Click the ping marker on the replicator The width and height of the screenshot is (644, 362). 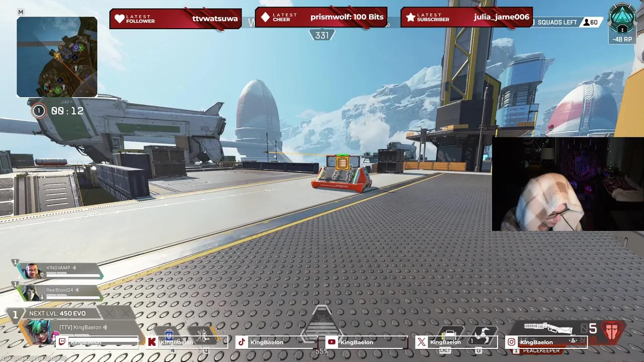tap(342, 163)
